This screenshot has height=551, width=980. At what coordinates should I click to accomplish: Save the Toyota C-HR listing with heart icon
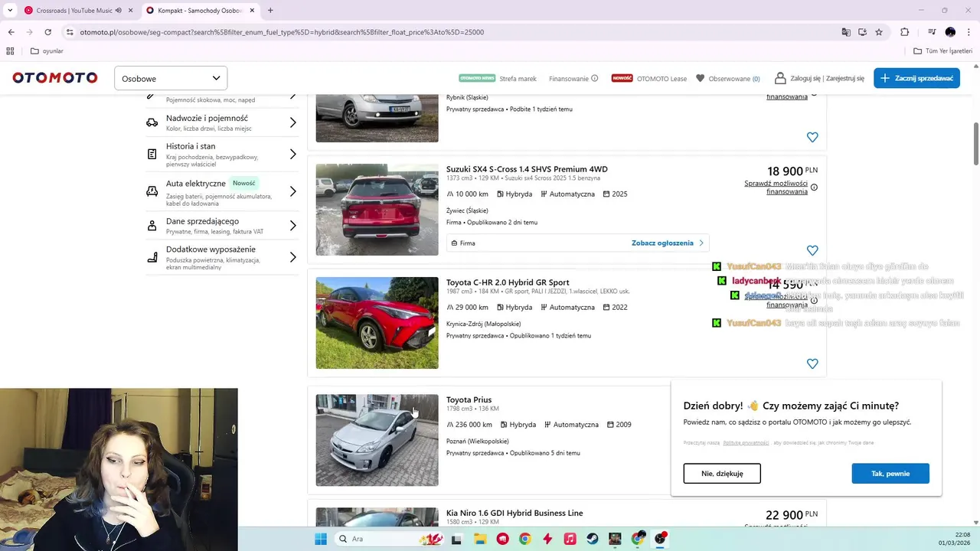point(812,364)
